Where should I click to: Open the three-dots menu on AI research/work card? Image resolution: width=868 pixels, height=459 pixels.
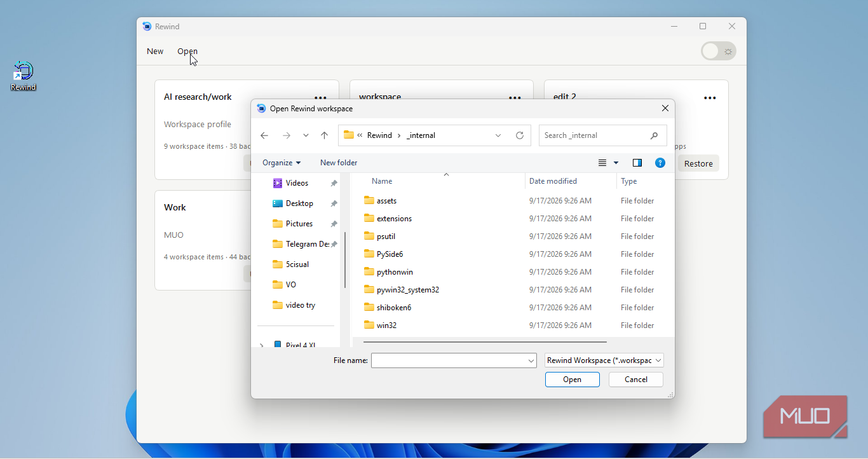pyautogui.click(x=320, y=98)
